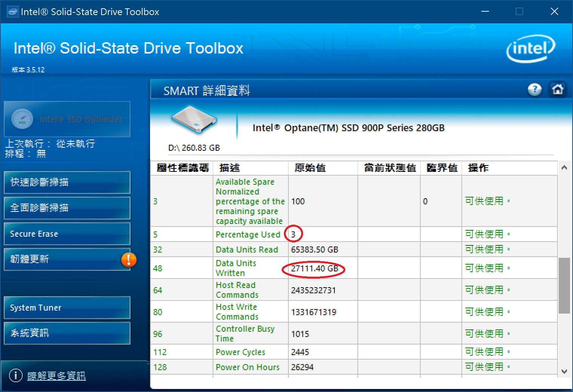
Task: Select the Power Cycles label
Action: tap(241, 352)
